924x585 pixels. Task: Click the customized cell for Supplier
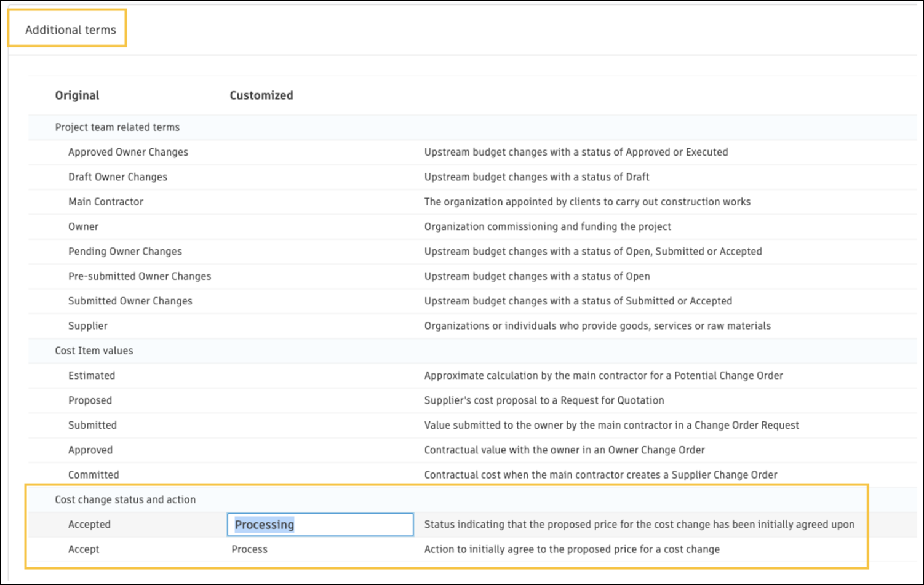tap(320, 326)
